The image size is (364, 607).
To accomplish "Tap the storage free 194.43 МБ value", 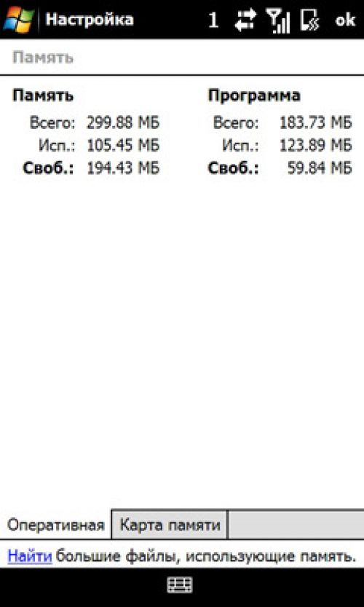I will (122, 168).
